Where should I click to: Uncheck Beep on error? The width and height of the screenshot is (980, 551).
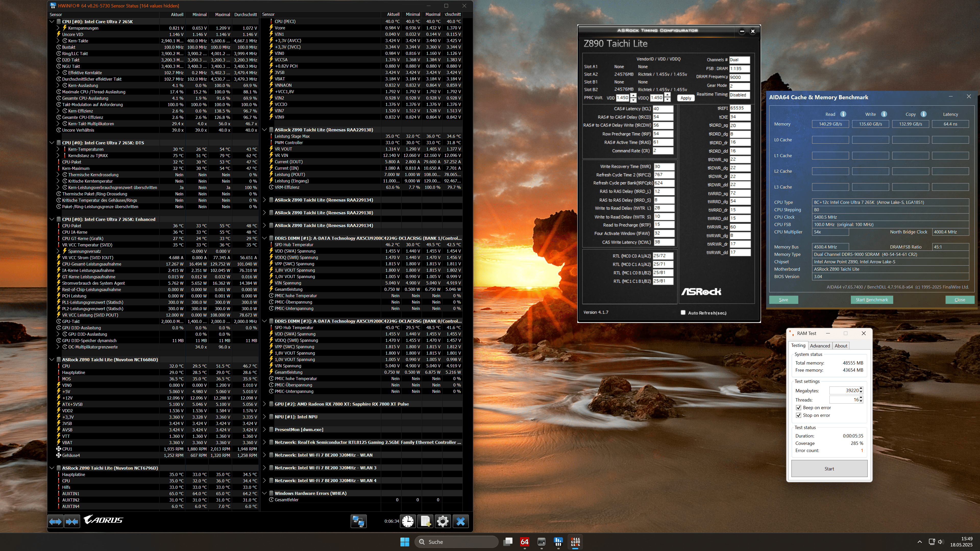point(799,408)
